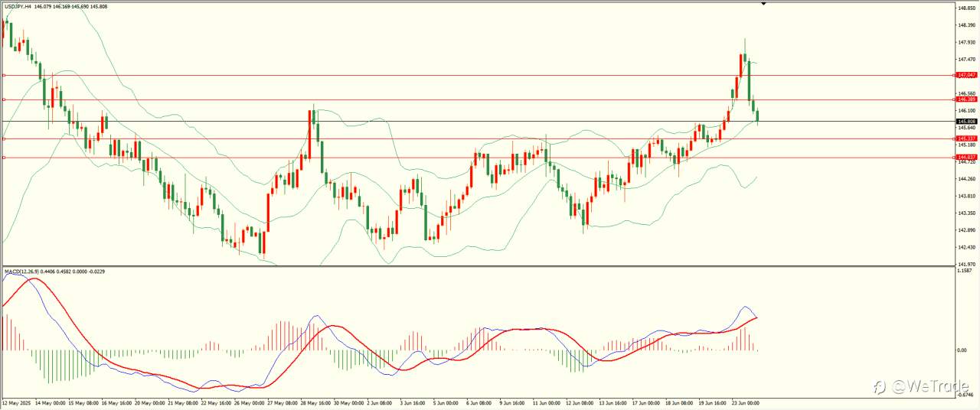Viewport: 980px width, 410px height.
Task: Click the 142.890 price scale value
Action: coord(965,230)
